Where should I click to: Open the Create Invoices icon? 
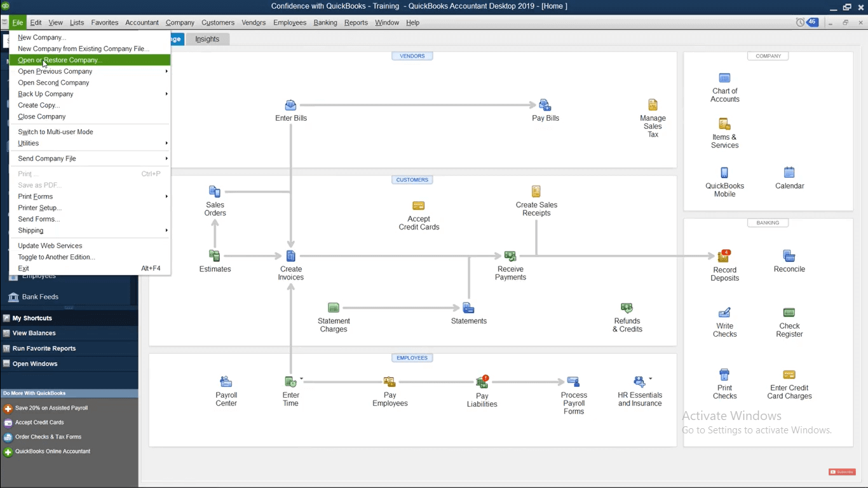[291, 255]
